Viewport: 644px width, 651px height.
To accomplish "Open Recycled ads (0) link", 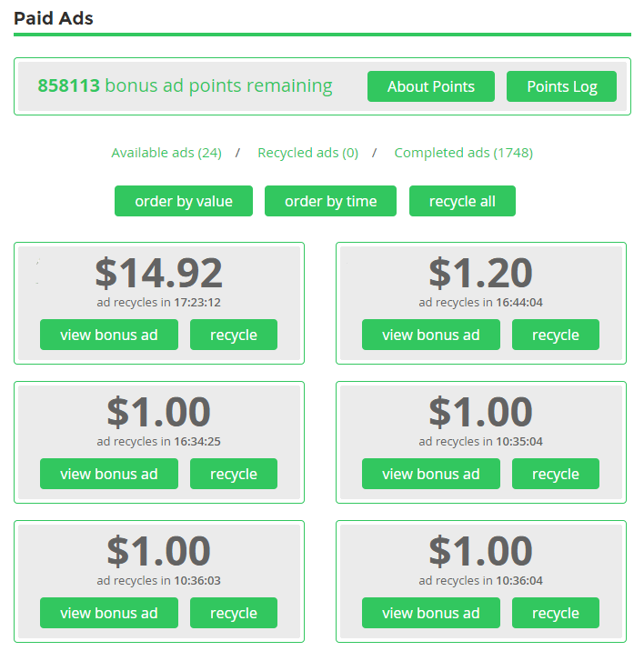I will [x=307, y=153].
